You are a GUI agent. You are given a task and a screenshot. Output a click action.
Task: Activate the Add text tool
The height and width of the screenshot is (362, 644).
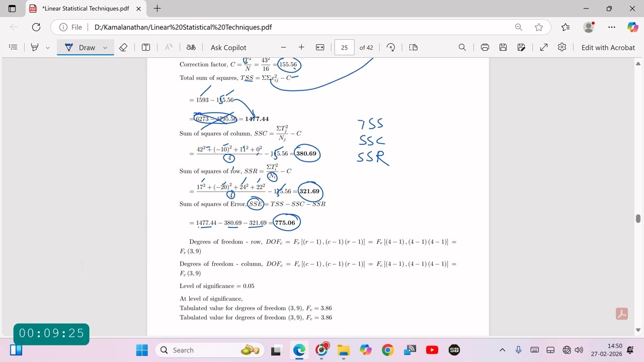pyautogui.click(x=146, y=47)
